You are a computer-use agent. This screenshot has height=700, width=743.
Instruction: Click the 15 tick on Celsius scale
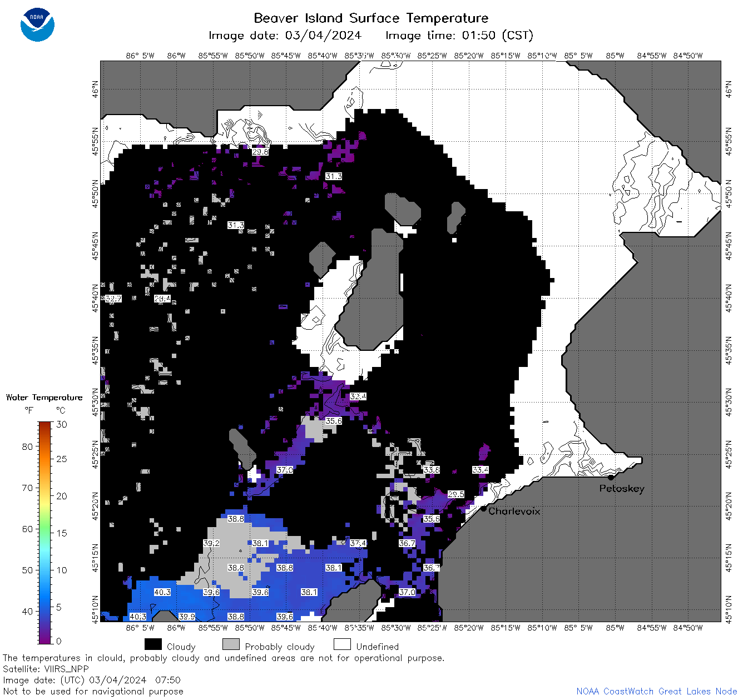pyautogui.click(x=62, y=533)
